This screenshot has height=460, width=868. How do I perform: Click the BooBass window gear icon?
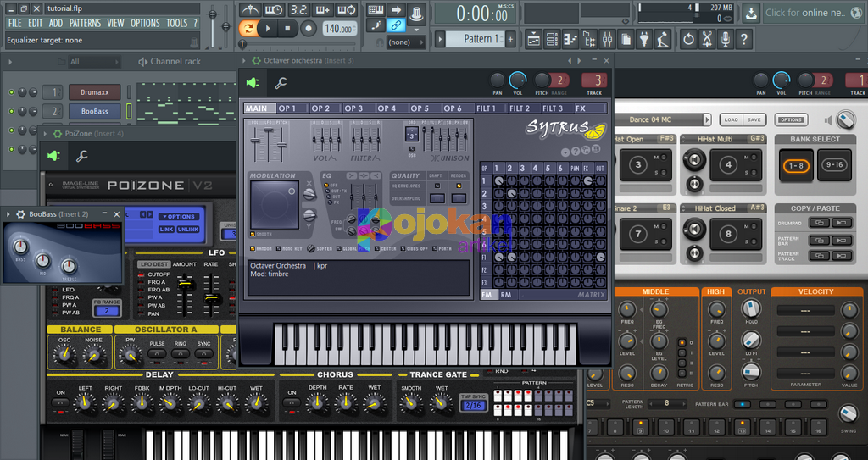click(21, 214)
